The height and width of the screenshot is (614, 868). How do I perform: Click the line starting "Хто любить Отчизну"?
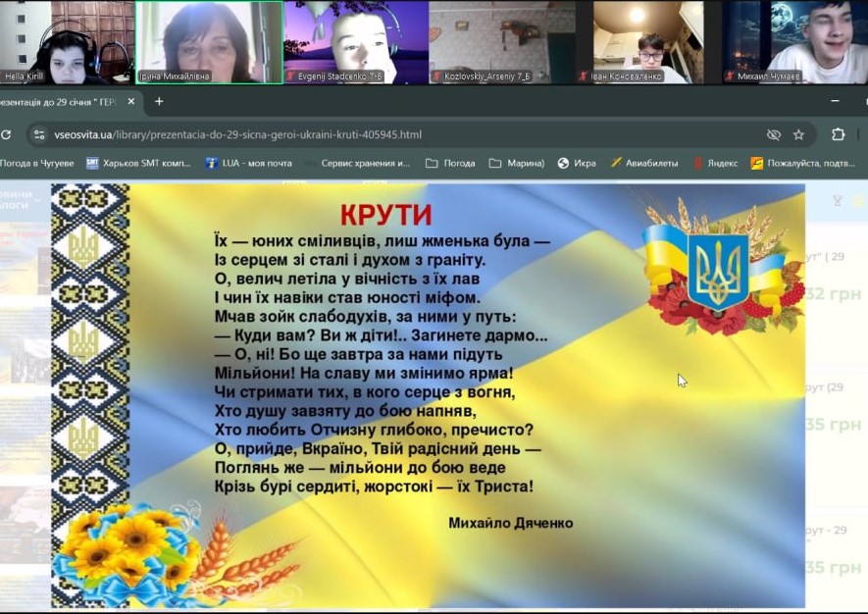(x=374, y=431)
